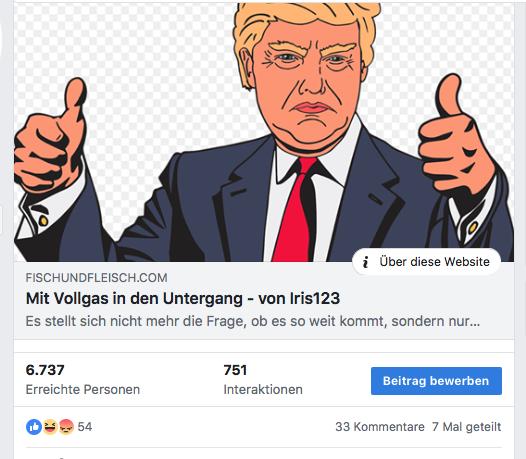Click the FISCHUNDFLEISCH.COM domain label
526x459 pixels.
point(97,278)
